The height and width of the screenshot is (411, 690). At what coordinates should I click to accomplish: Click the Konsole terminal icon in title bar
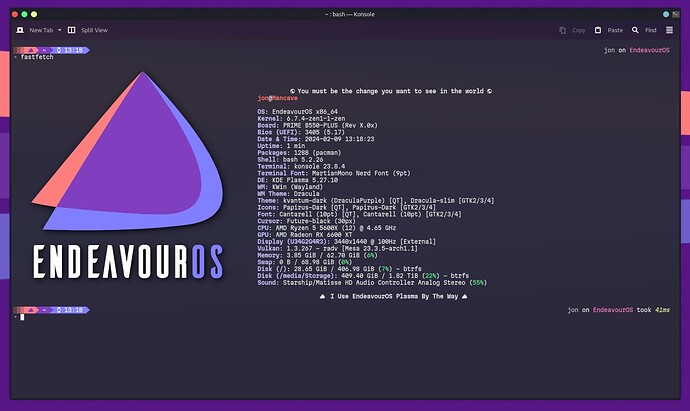click(675, 14)
